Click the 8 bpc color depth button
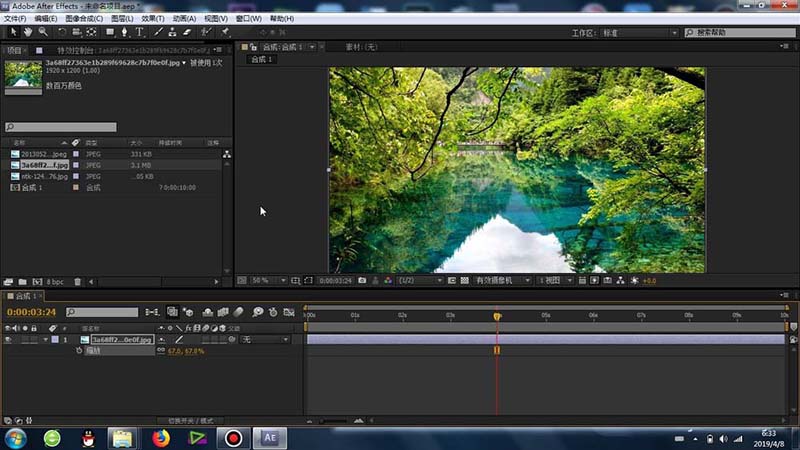This screenshot has width=800, height=450. (x=55, y=282)
